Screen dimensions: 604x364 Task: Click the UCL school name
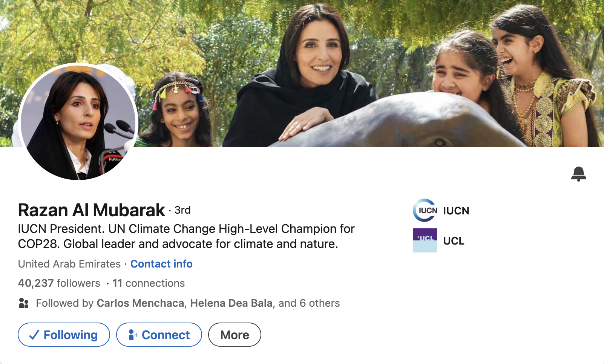coord(454,241)
